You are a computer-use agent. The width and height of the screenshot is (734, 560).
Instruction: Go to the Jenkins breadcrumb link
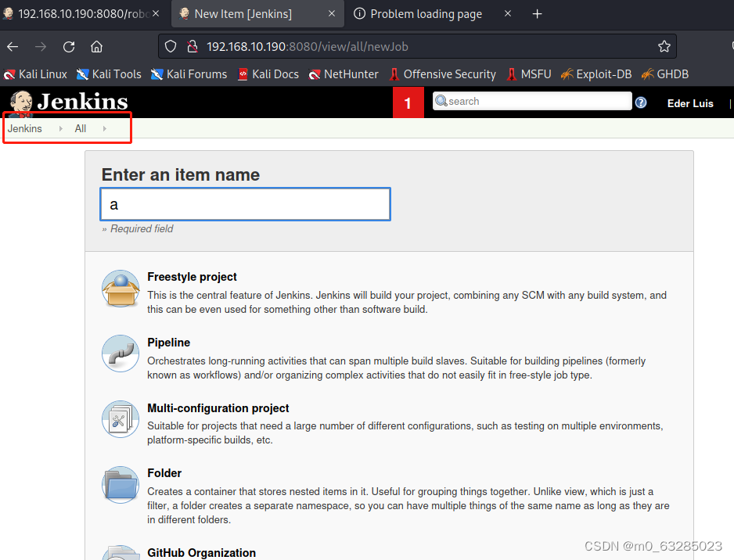(x=25, y=128)
